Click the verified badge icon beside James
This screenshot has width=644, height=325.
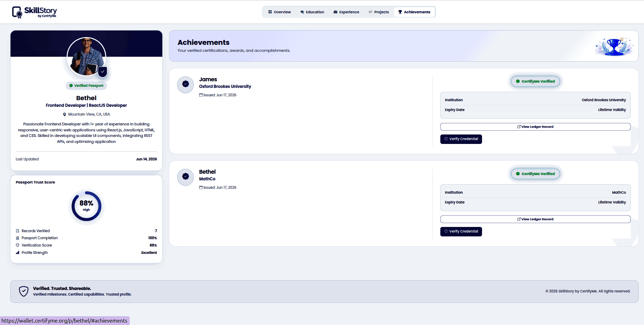pos(185,84)
